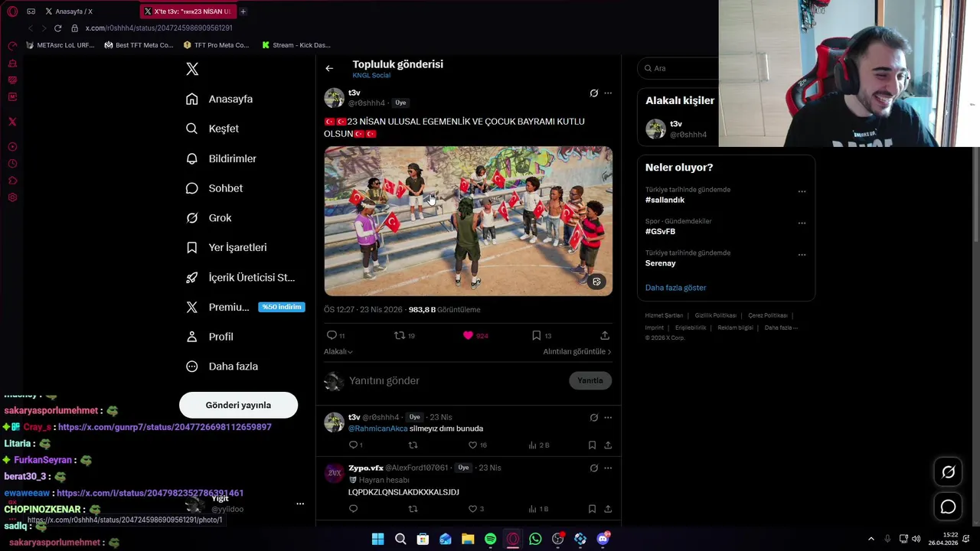Open KNGL Social community link
The image size is (980, 551).
(371, 75)
